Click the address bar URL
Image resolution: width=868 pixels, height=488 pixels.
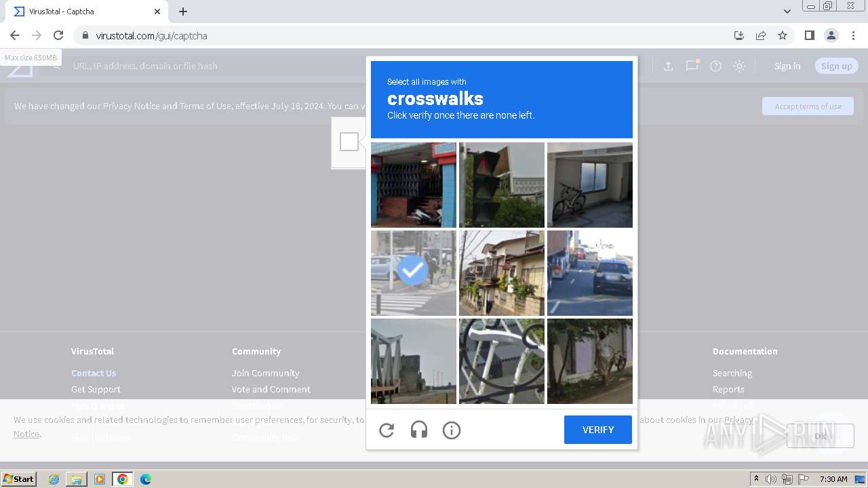click(x=151, y=35)
